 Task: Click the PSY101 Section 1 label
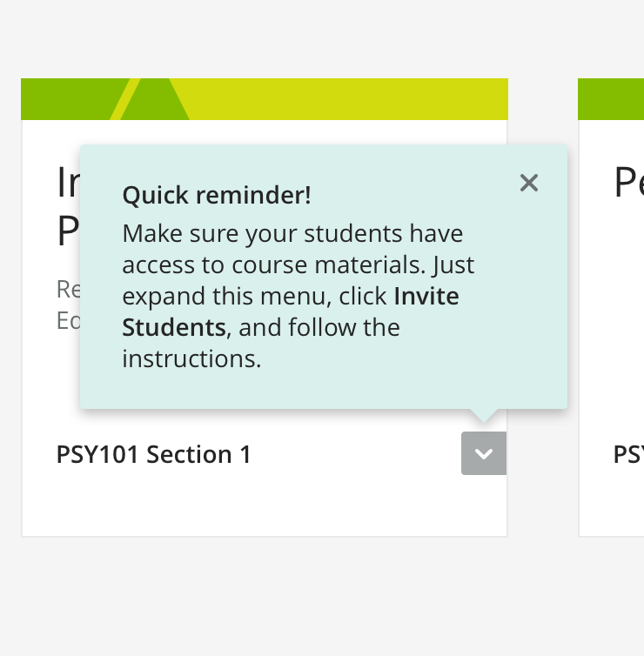click(x=154, y=454)
